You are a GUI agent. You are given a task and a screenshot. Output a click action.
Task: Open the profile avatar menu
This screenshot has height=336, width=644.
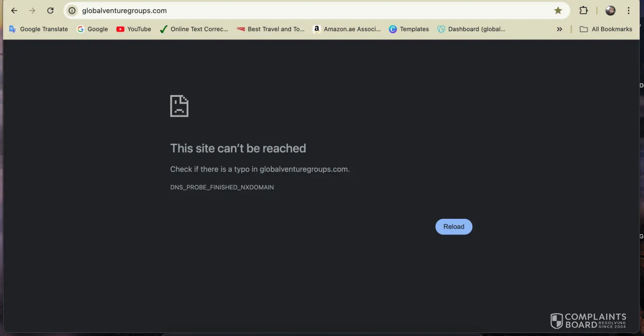[x=610, y=11]
